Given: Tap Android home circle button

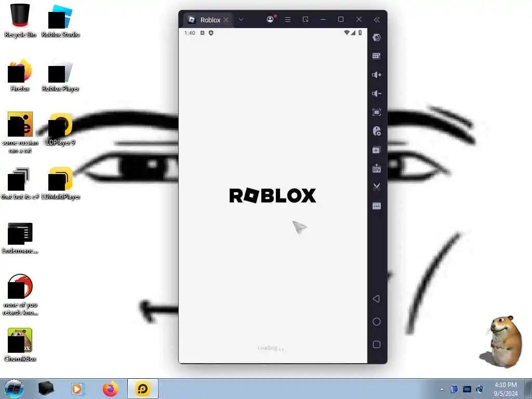Looking at the screenshot, I should pyautogui.click(x=377, y=322).
